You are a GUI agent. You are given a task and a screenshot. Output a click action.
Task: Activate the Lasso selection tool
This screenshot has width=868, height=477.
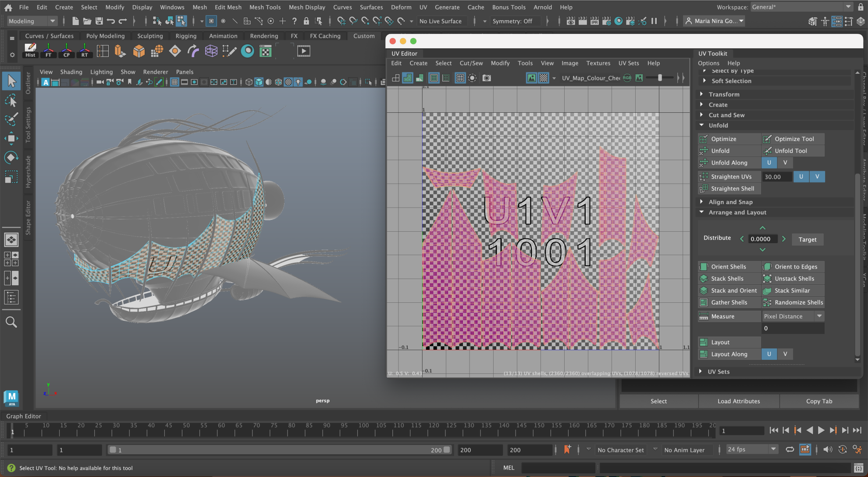pos(11,100)
